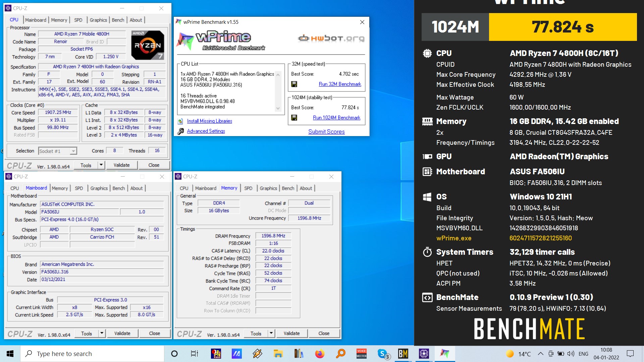Click the Install Missing Libraries icon
The image size is (644, 362).
pyautogui.click(x=180, y=121)
